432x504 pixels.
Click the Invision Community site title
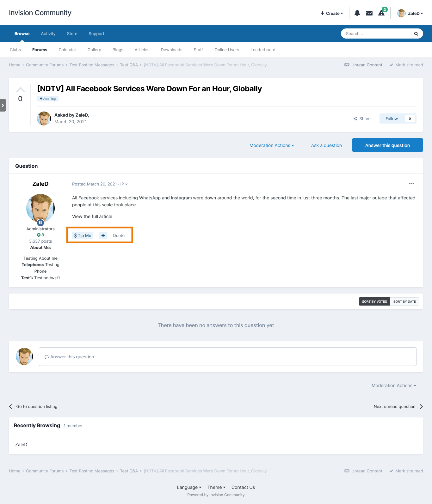click(40, 13)
